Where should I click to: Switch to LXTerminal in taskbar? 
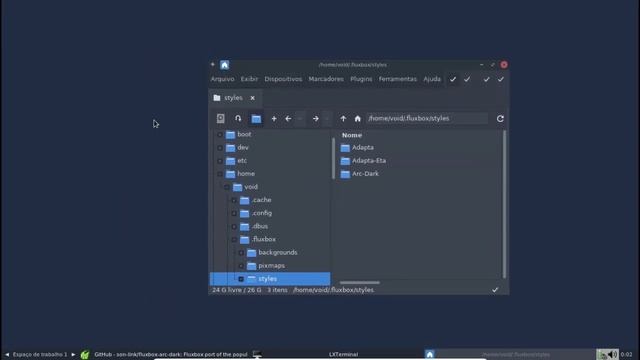tap(343, 354)
